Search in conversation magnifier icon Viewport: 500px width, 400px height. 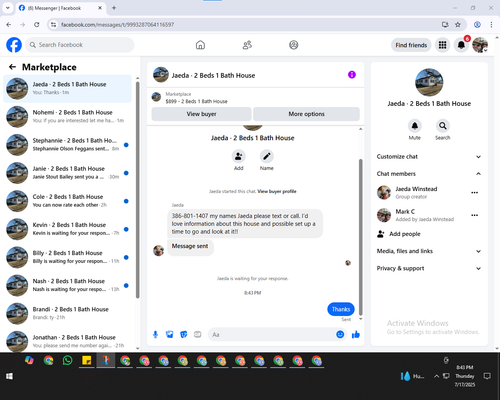point(443,126)
